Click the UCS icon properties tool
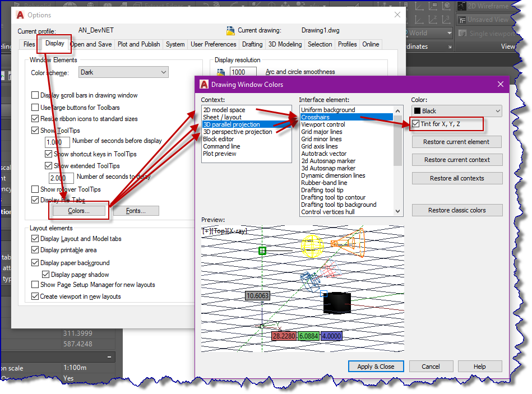This screenshot has height=394, width=532. pyautogui.click(x=434, y=6)
